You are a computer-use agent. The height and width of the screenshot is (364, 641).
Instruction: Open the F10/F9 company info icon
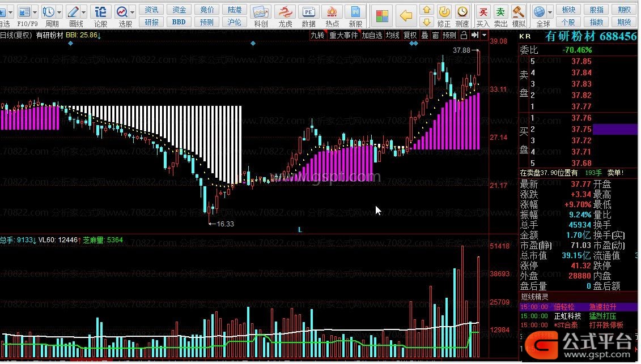(24, 12)
